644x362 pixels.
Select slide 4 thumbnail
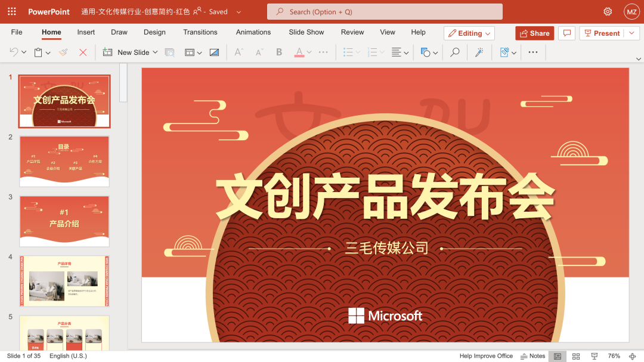(x=64, y=281)
